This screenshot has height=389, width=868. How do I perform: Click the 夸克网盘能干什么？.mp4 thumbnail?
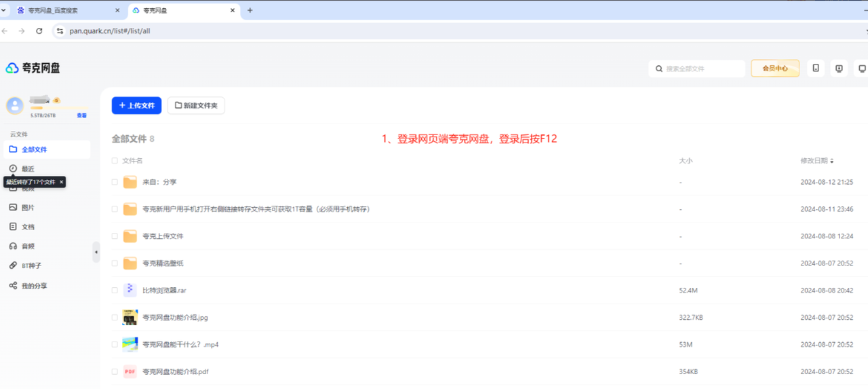pyautogui.click(x=130, y=344)
